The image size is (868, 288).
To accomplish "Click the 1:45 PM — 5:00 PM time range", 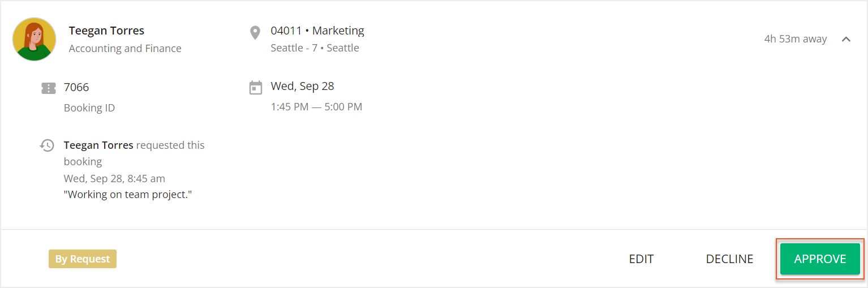I will point(316,106).
